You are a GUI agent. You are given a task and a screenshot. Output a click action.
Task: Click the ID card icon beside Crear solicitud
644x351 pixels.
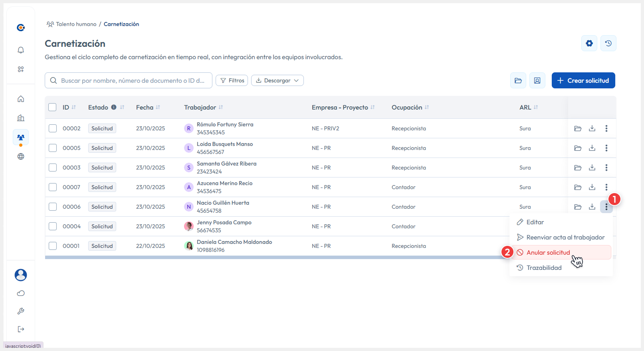click(537, 80)
